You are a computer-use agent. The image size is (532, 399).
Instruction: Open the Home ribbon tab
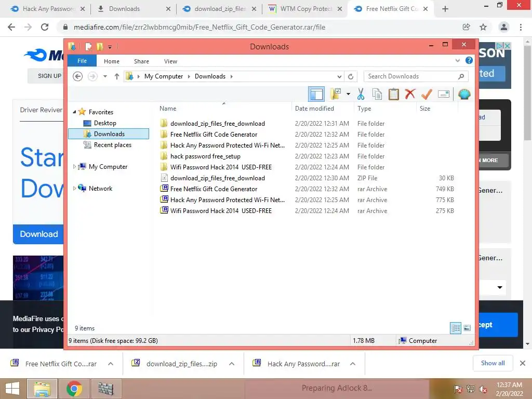click(x=112, y=61)
